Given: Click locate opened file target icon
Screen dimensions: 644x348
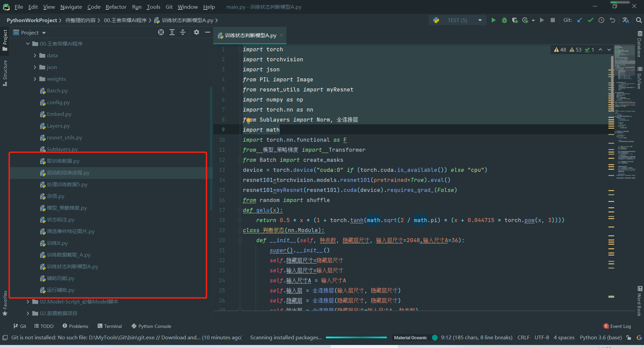Looking at the screenshot, I should (x=161, y=32).
